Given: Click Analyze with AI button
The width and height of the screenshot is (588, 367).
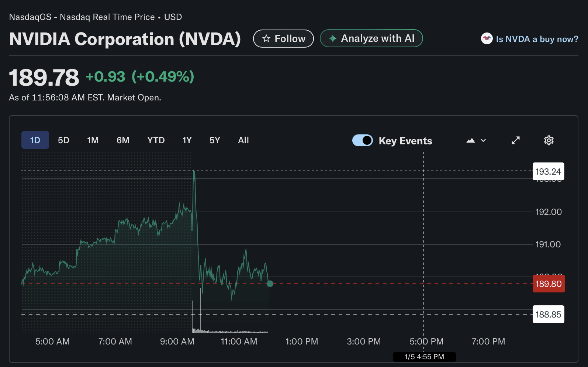Looking at the screenshot, I should click(x=371, y=38).
